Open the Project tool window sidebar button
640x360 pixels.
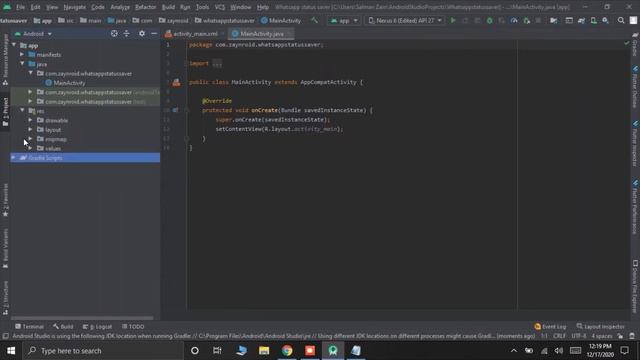tap(5, 111)
